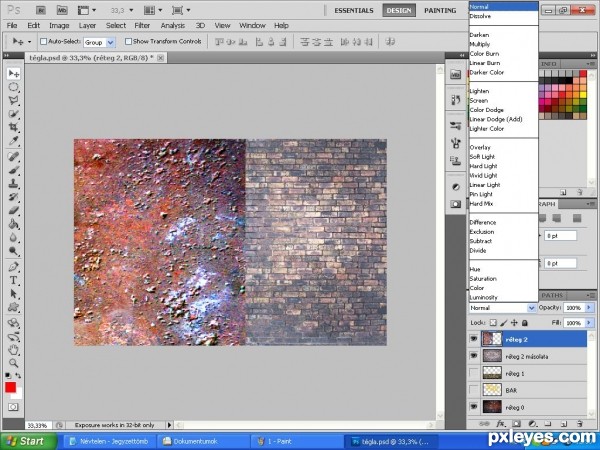The width and height of the screenshot is (600, 450).
Task: Choose Multiply blend mode
Action: coord(480,44)
